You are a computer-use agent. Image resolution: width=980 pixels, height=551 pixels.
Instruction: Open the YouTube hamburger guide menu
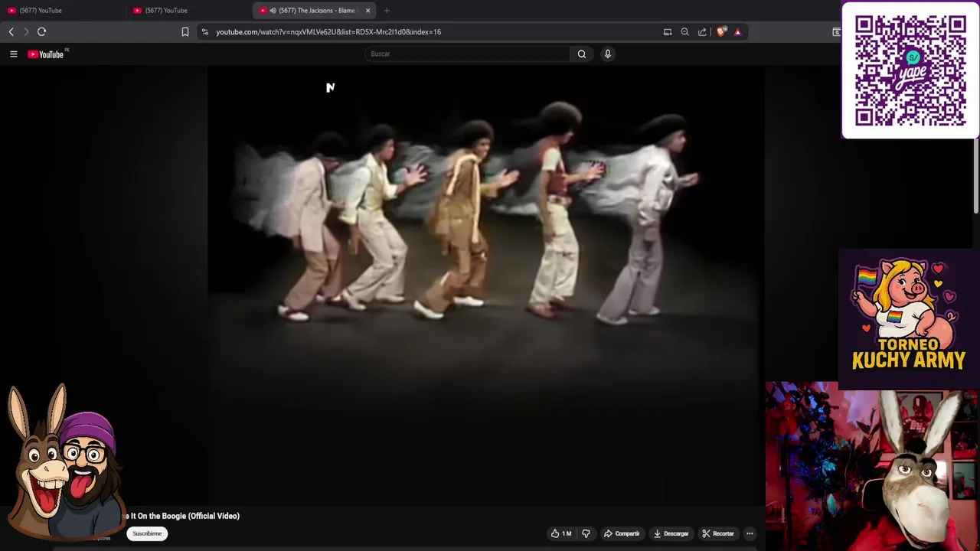tap(13, 54)
